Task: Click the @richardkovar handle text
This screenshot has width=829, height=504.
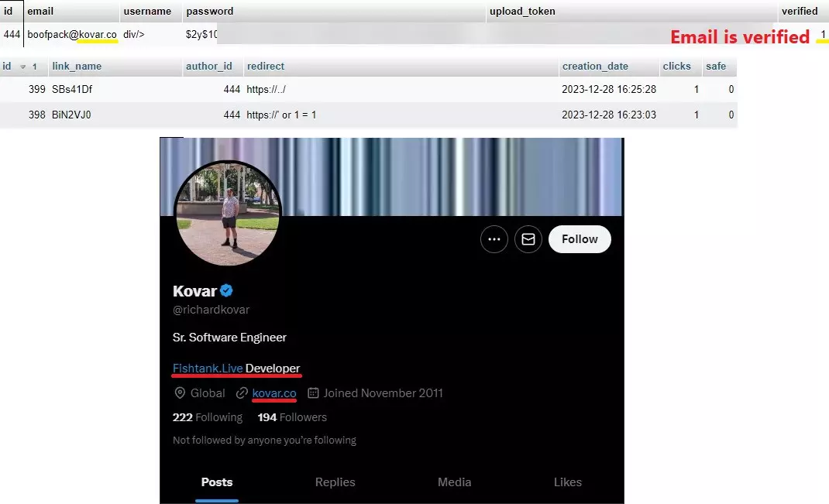Action: 211,310
